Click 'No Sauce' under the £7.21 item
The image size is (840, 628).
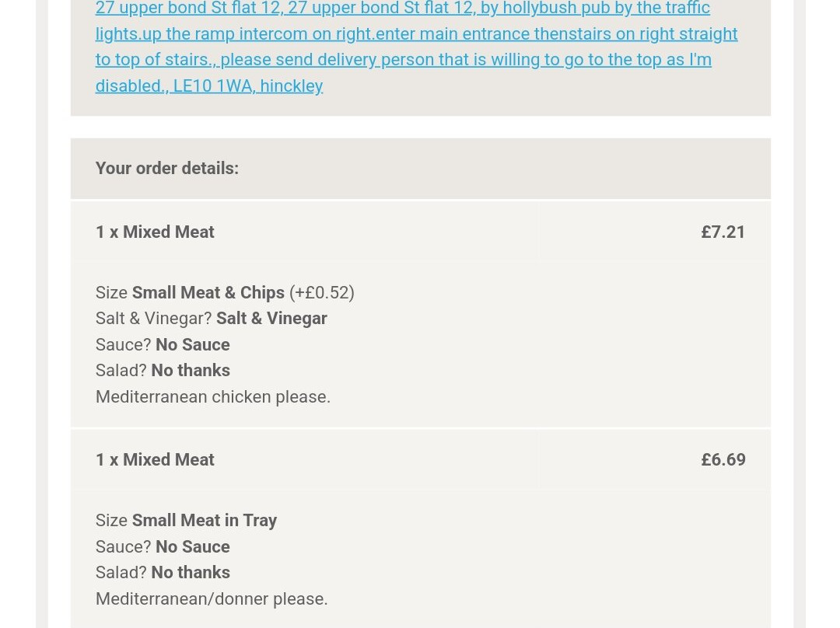[x=193, y=345]
